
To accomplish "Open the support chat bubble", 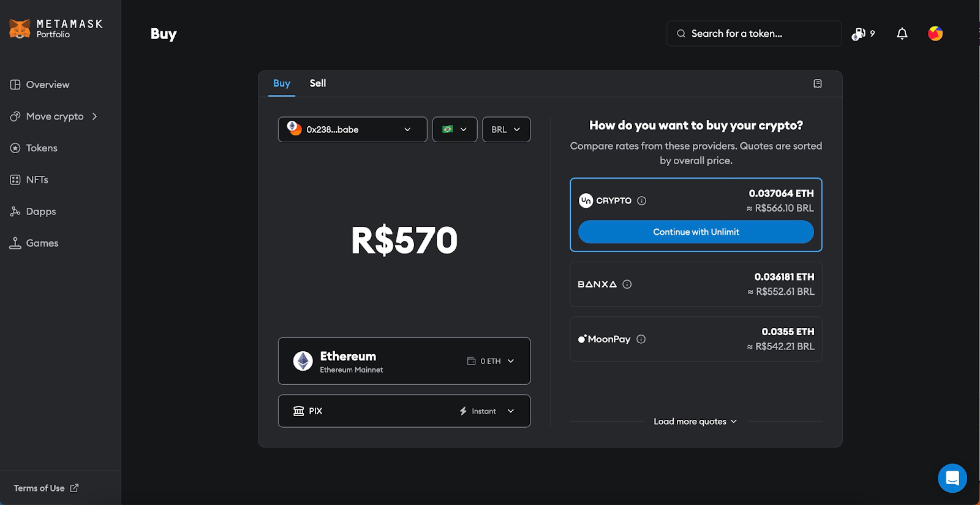I will tap(952, 478).
